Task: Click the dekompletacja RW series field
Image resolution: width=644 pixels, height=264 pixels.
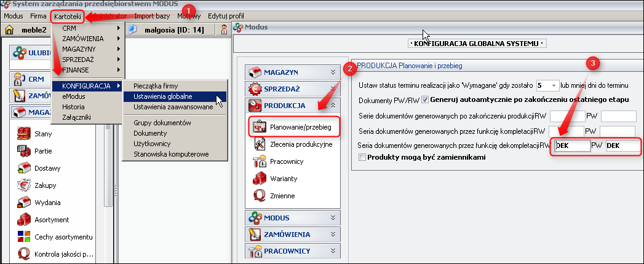Action: pos(568,146)
